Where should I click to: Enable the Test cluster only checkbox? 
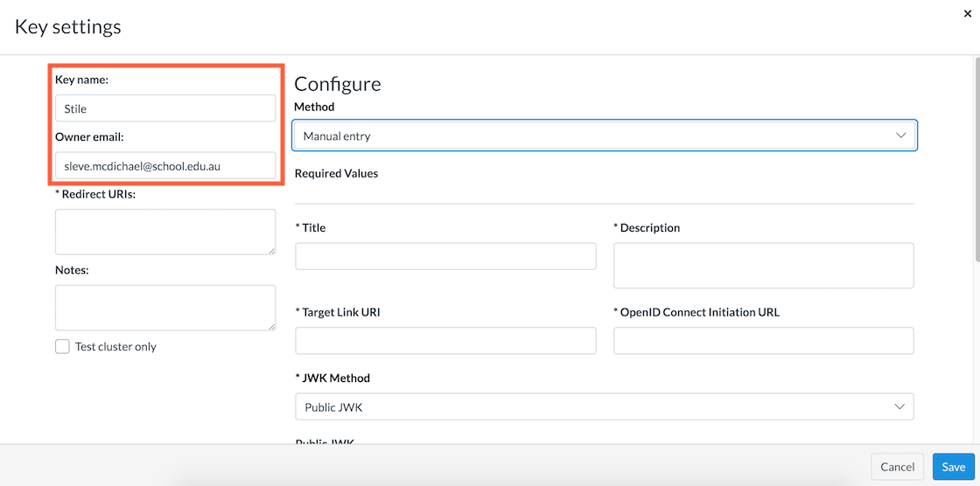pos(62,347)
